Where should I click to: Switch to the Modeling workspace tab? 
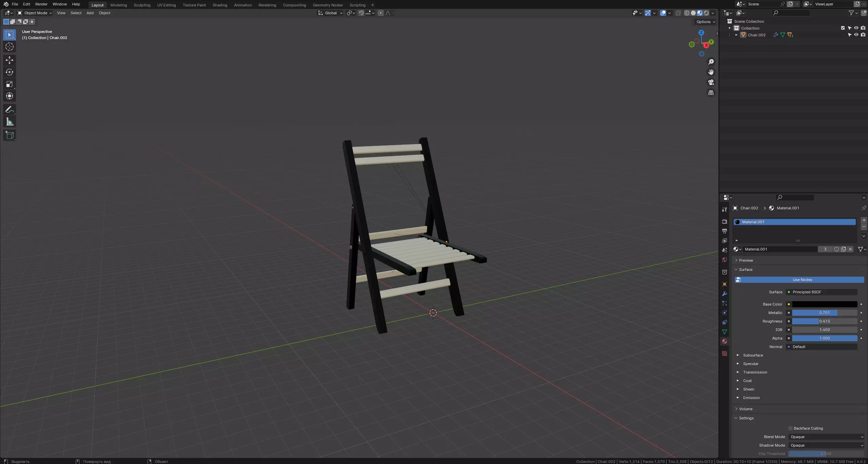119,5
